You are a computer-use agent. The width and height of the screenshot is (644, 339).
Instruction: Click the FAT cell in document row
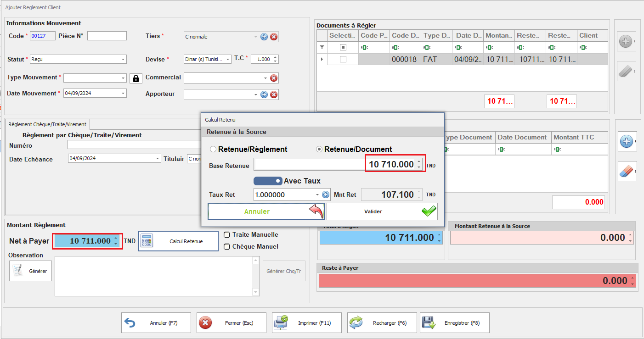tap(436, 59)
